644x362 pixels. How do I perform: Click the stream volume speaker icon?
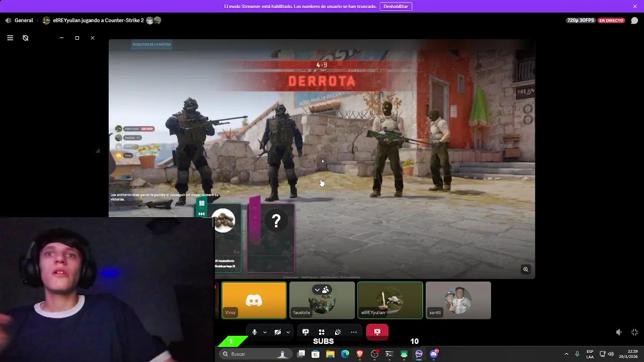(x=619, y=332)
